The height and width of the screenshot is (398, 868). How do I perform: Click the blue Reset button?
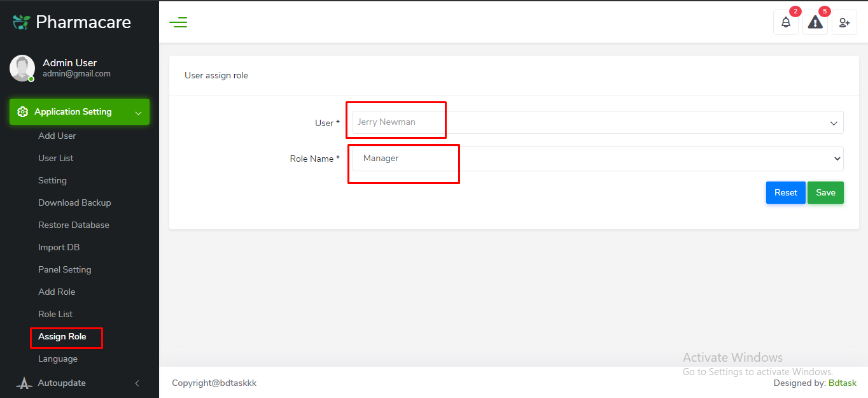(785, 193)
